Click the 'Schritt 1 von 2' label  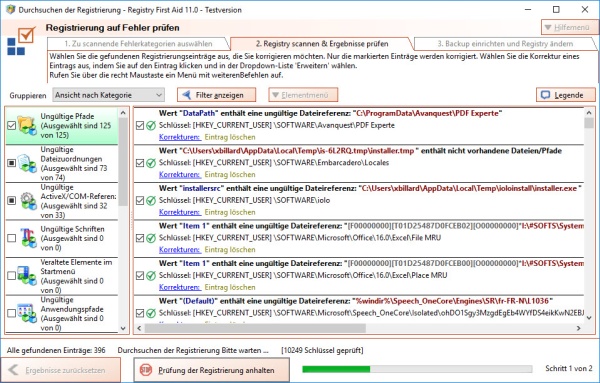[569, 368]
